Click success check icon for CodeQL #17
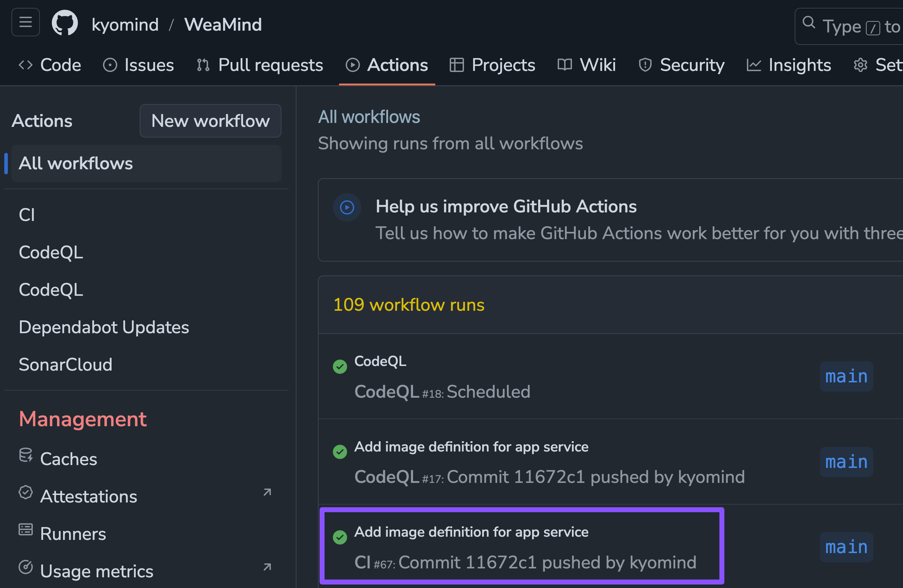Viewport: 903px width, 588px height. (x=340, y=452)
